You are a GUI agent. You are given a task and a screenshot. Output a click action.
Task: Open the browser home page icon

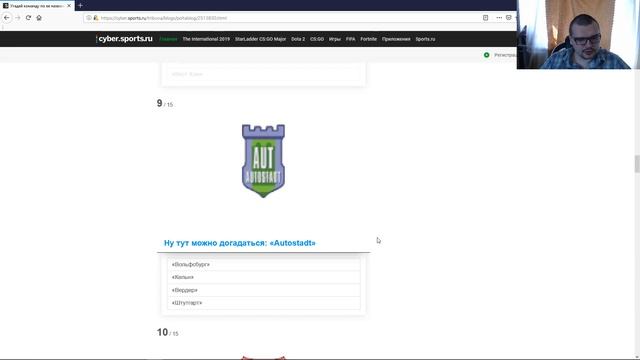coord(39,18)
